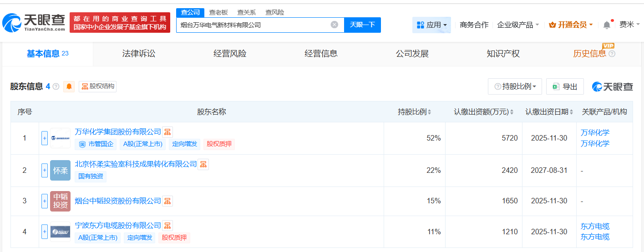The image size is (644, 252).
Task: Export shareholder list with 导出 button
Action: [x=565, y=86]
